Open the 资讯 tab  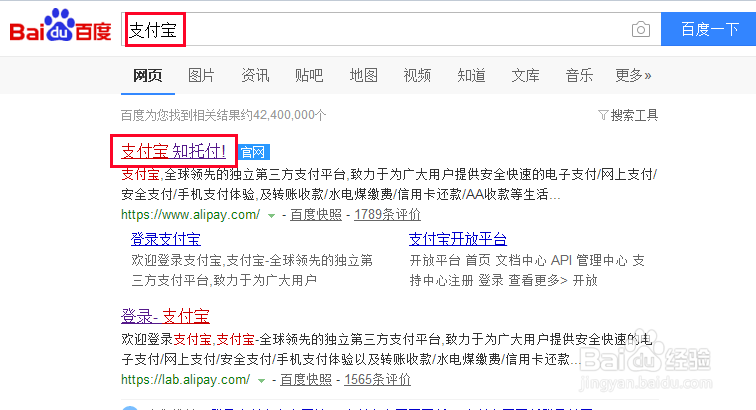tap(255, 75)
